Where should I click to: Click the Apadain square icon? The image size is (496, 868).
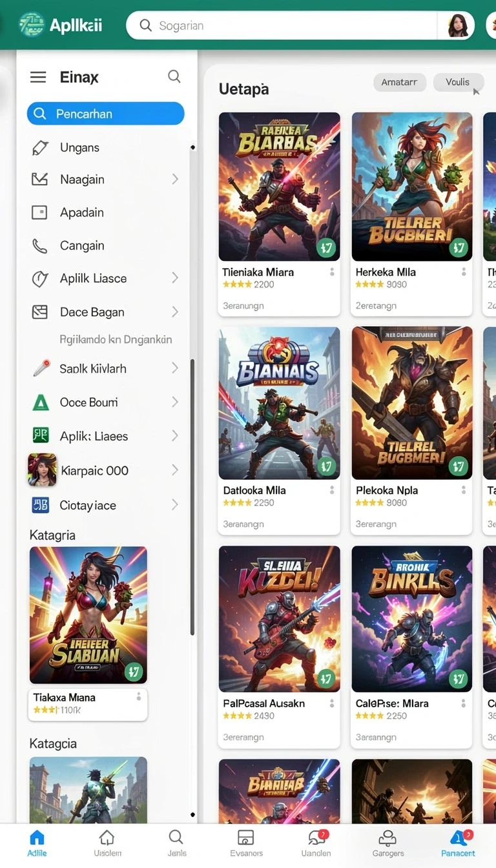click(40, 212)
